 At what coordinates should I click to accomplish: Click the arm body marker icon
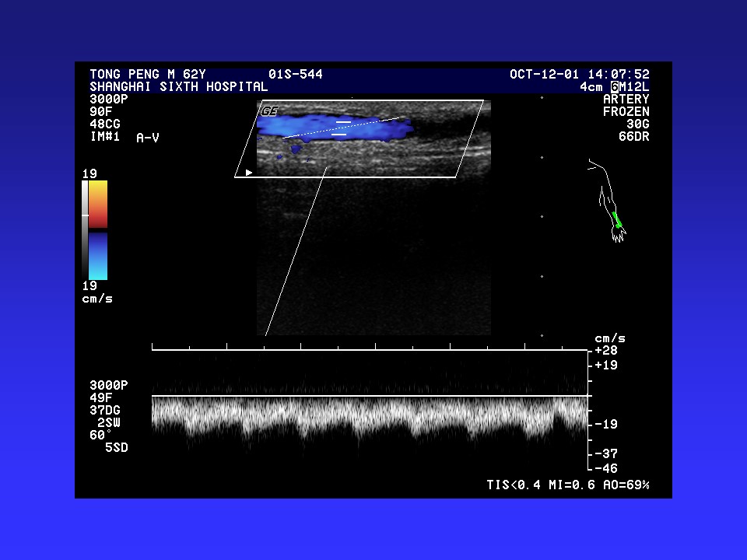click(607, 202)
